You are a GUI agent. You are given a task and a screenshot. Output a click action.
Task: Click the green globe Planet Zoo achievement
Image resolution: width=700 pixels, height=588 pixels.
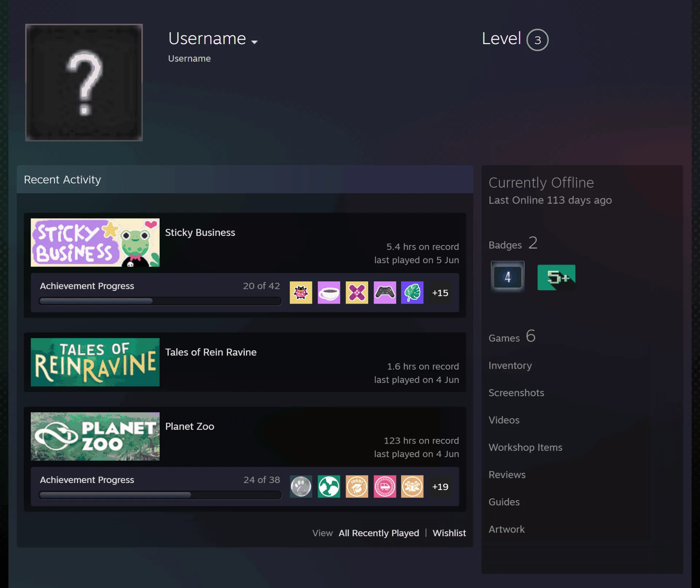[x=329, y=486]
